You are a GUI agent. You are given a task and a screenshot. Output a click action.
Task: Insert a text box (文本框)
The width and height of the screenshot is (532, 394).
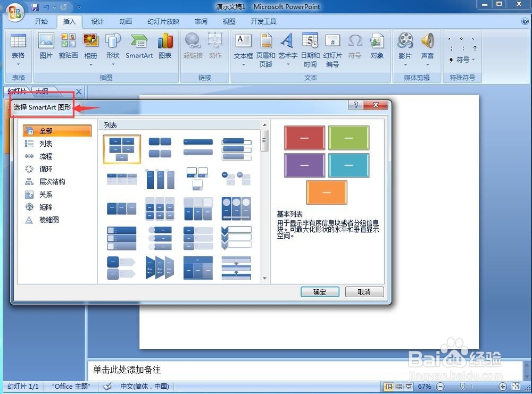(243, 49)
